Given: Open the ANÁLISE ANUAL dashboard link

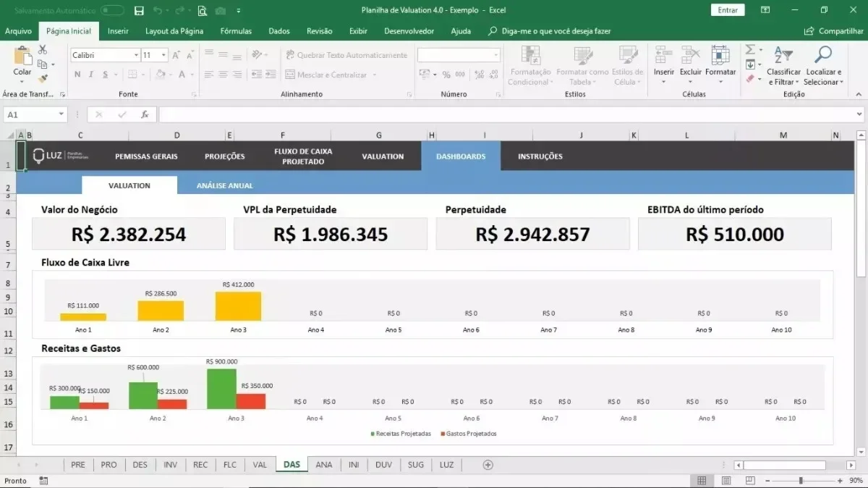Looking at the screenshot, I should [225, 185].
